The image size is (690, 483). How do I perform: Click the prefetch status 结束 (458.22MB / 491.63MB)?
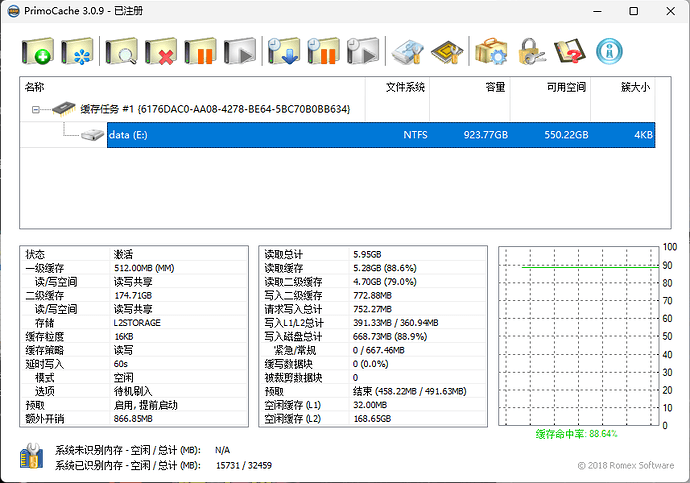[x=409, y=391]
